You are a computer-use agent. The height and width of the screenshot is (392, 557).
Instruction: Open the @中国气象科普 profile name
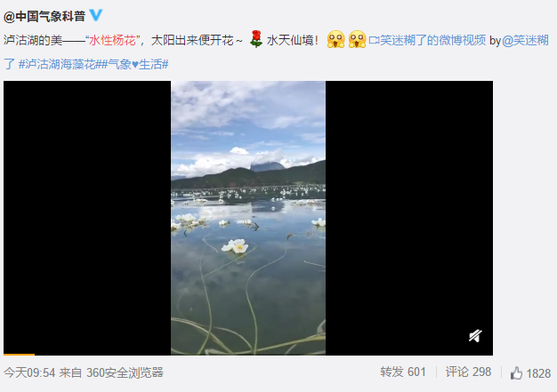(44, 16)
